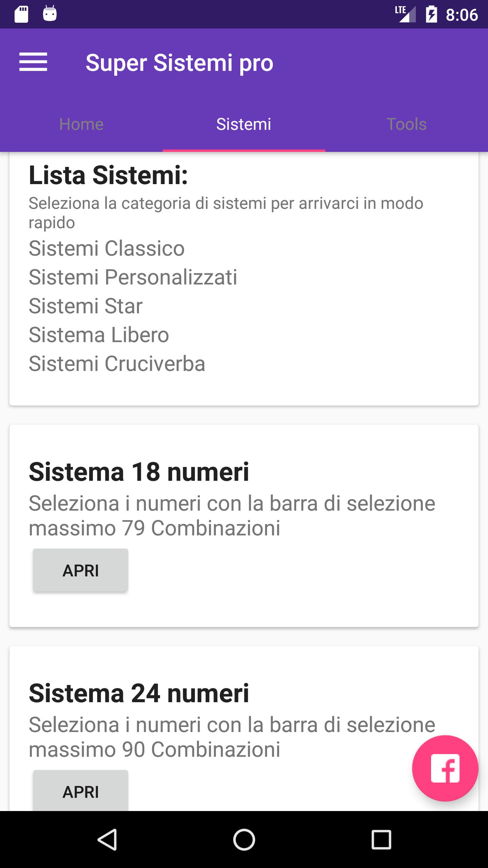Switch to the Home tab

coord(81,124)
